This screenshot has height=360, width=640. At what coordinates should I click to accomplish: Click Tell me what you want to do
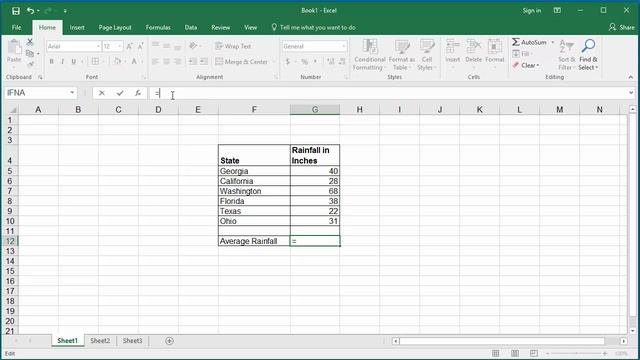[313, 27]
